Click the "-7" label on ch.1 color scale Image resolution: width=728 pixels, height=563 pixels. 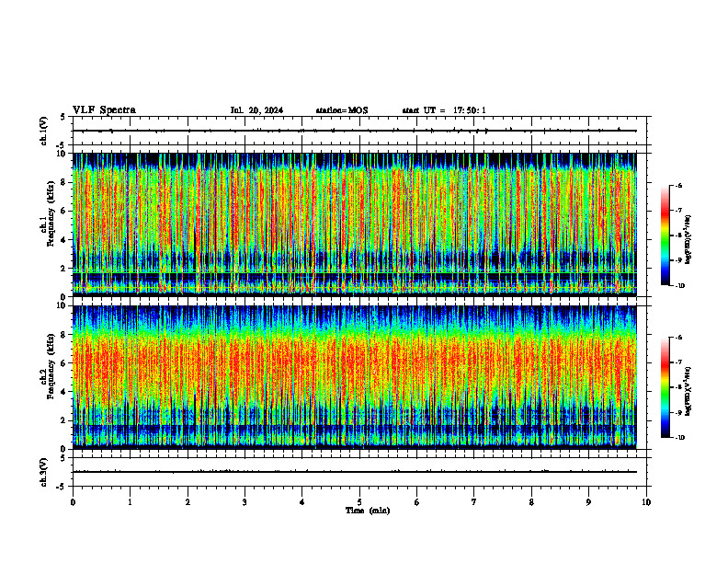tap(678, 211)
